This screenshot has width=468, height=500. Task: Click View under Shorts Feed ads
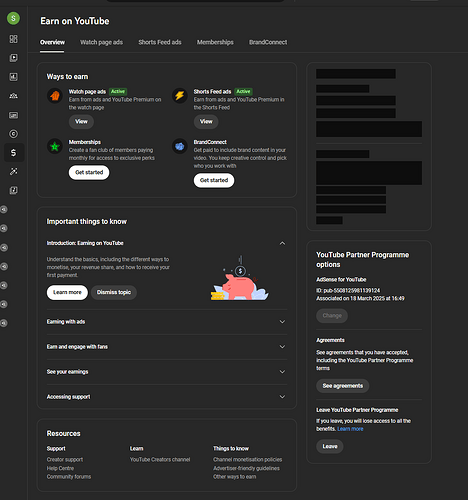point(206,121)
